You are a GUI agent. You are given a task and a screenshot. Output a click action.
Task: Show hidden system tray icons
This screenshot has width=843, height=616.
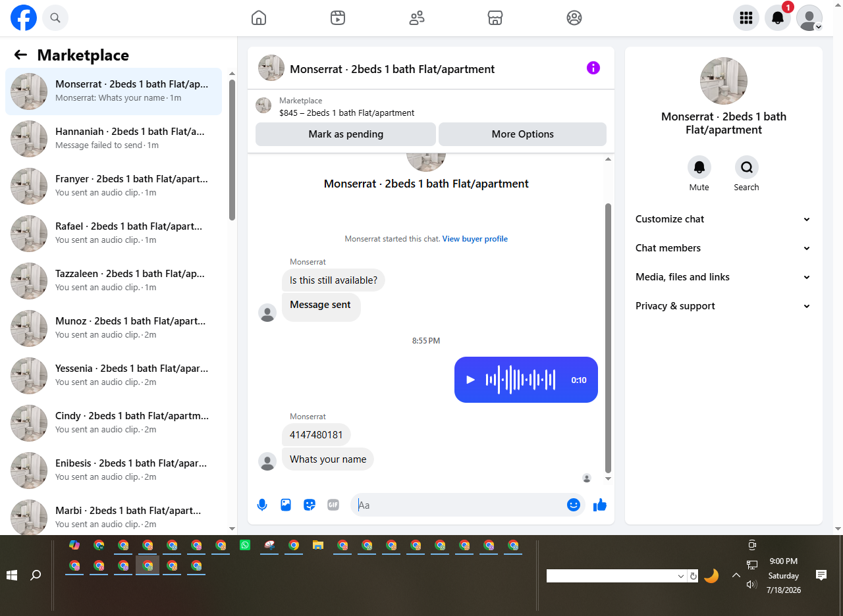pyautogui.click(x=736, y=575)
